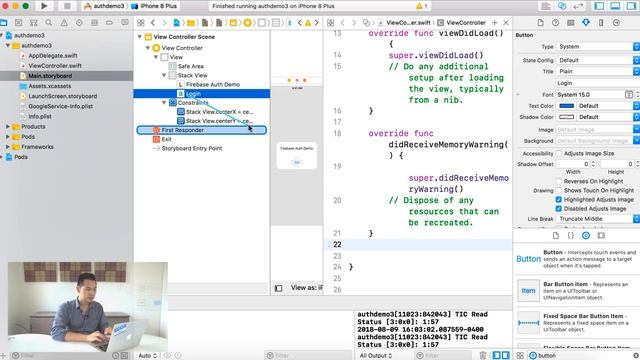Collapse the Stack View outline row
The height and width of the screenshot is (360, 640).
164,76
